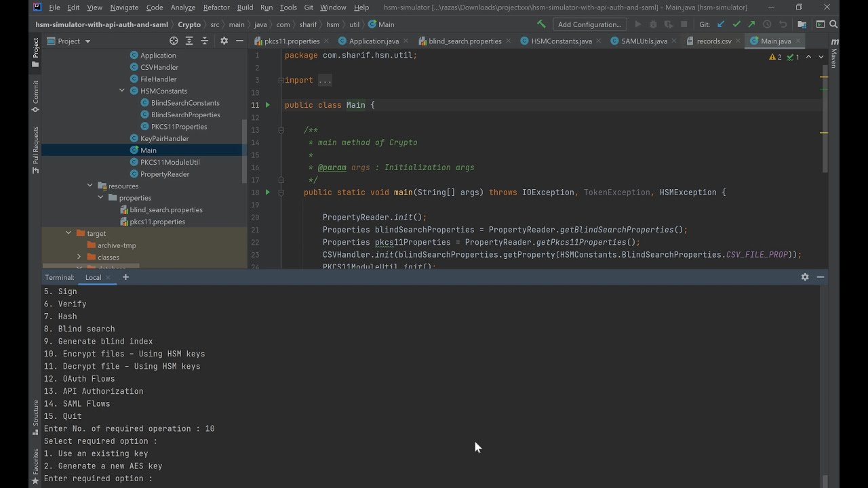
Task: Click hsm-simulator-with-api-auth-and-saml breadcrumb
Action: (102, 24)
